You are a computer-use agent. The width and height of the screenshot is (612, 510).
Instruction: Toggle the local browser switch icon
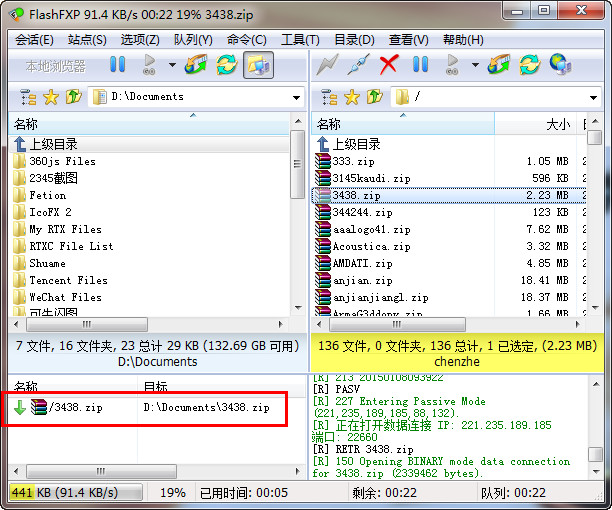[257, 65]
